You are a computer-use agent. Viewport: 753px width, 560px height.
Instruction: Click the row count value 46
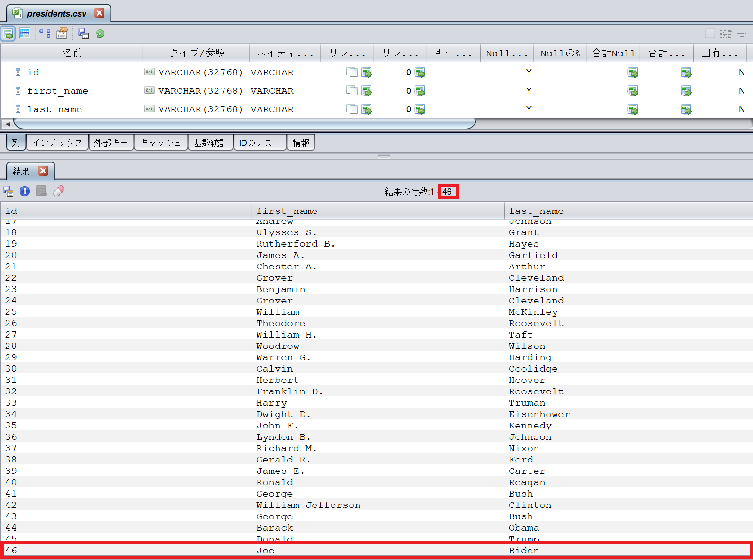(448, 192)
